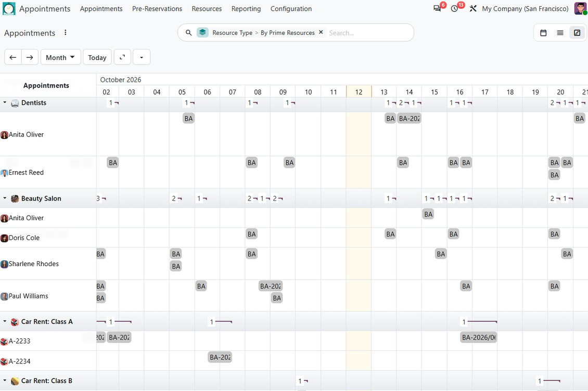Click the Doris Cole row label
The height and width of the screenshot is (391, 588).
[24, 238]
